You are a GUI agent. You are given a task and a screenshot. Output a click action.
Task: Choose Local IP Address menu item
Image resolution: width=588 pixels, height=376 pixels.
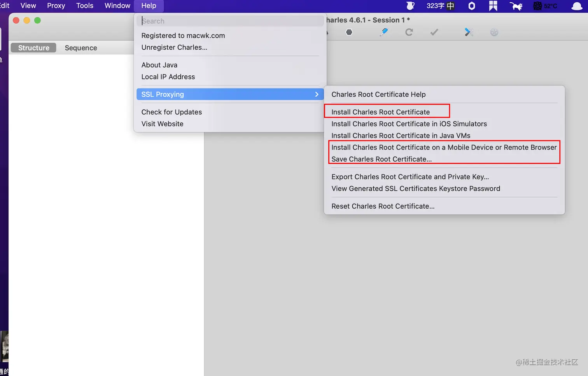[230, 77]
